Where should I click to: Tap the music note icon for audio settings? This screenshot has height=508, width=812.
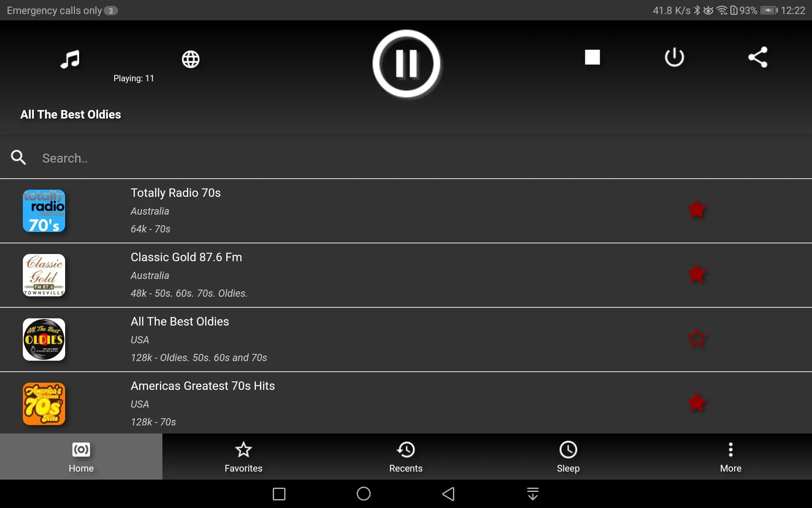coord(70,58)
